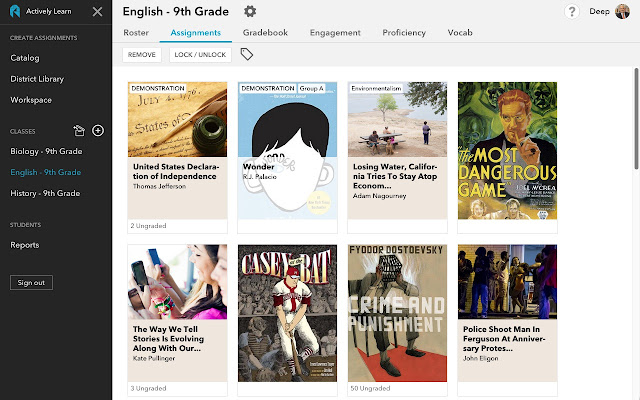640x400 pixels.
Task: Open District Library in the sidebar
Action: point(37,79)
